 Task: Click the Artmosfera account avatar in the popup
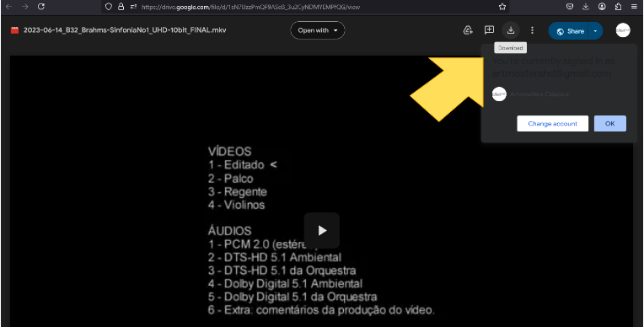click(499, 94)
